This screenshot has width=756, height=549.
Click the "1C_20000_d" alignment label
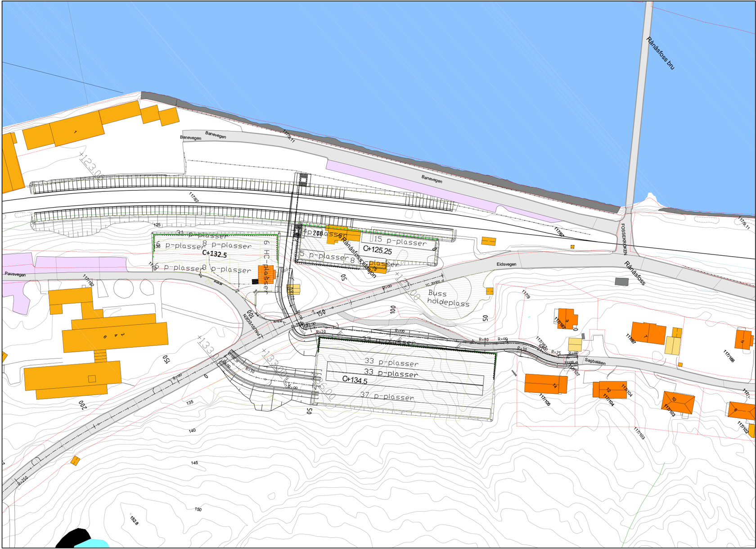pyautogui.click(x=434, y=283)
